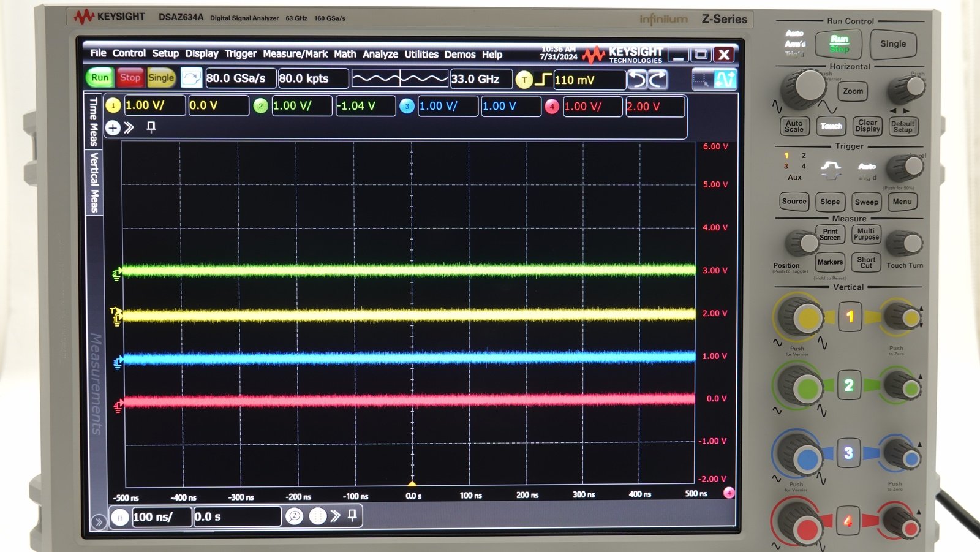
Task: Click the rising edge trigger slope icon
Action: [543, 80]
